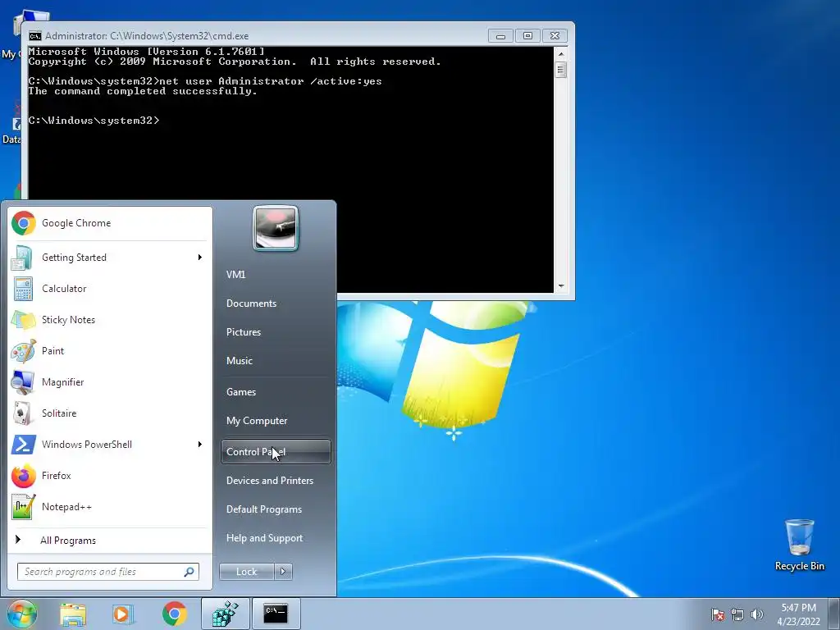
Task: Click the search magnifier icon
Action: tap(189, 572)
